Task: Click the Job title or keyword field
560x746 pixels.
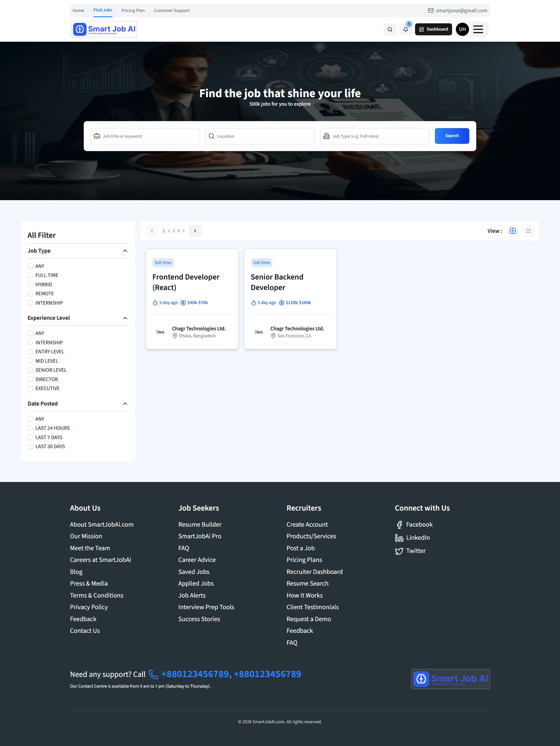Action: click(145, 136)
